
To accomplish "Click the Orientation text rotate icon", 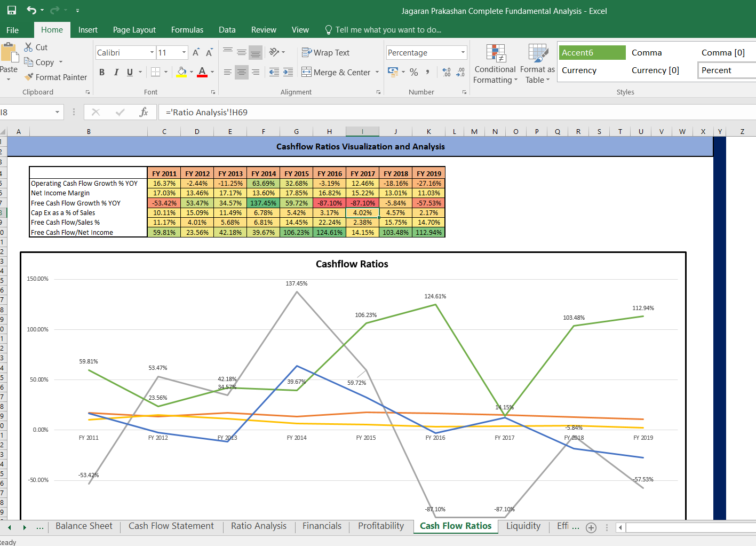I will pyautogui.click(x=274, y=52).
